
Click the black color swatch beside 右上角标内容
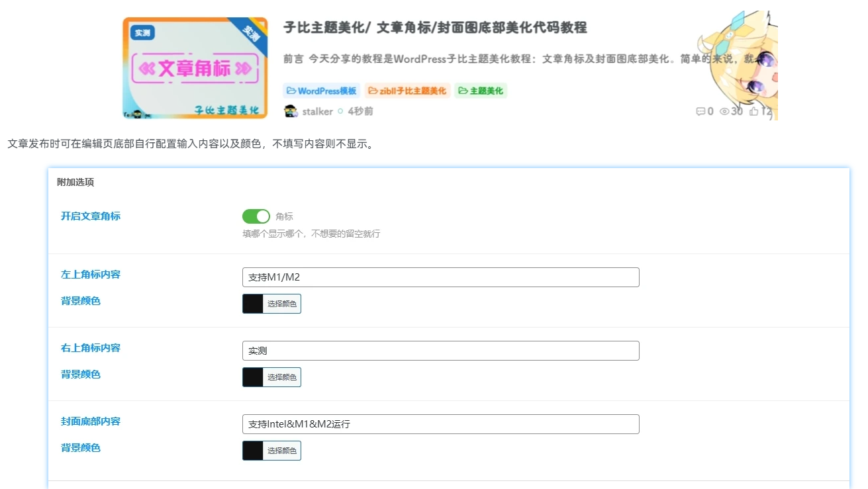(254, 377)
